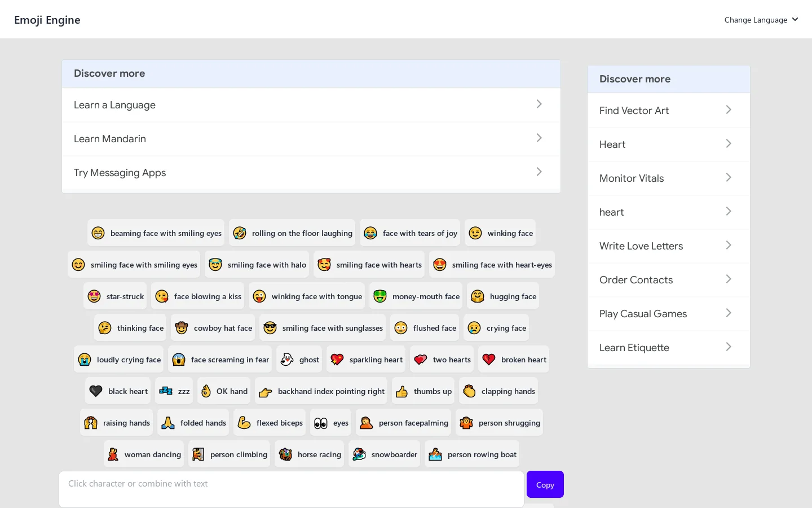The height and width of the screenshot is (508, 812).
Task: Click the 'rolling on the floor laughing' label
Action: tap(302, 233)
